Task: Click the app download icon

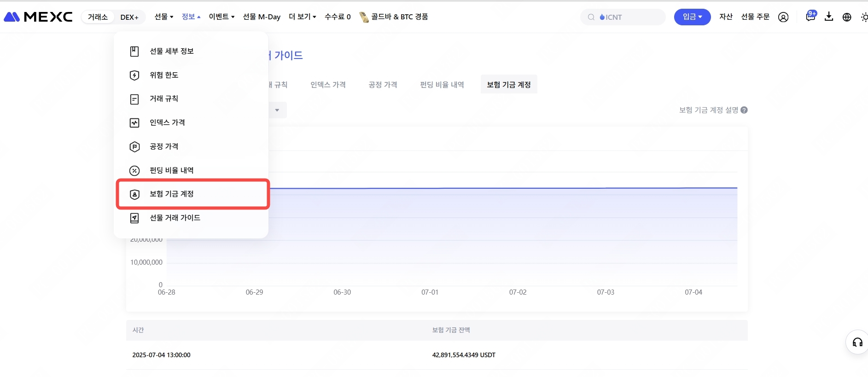Action: click(x=828, y=17)
